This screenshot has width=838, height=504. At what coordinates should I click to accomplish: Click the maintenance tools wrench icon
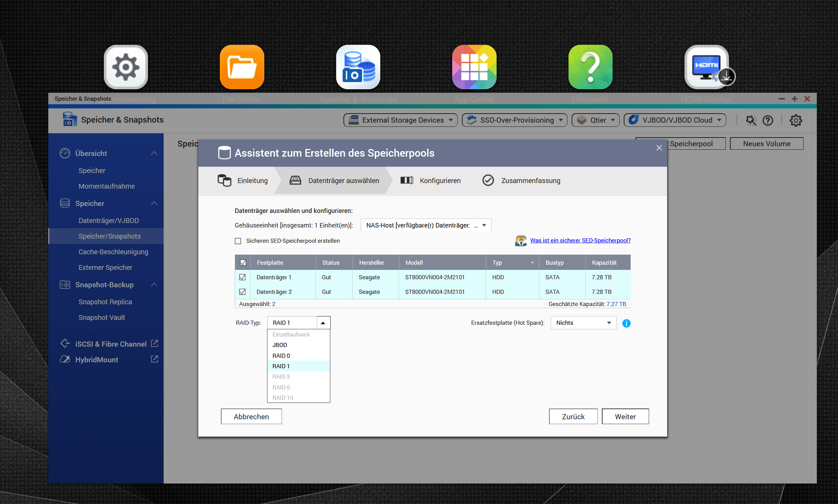[751, 121]
